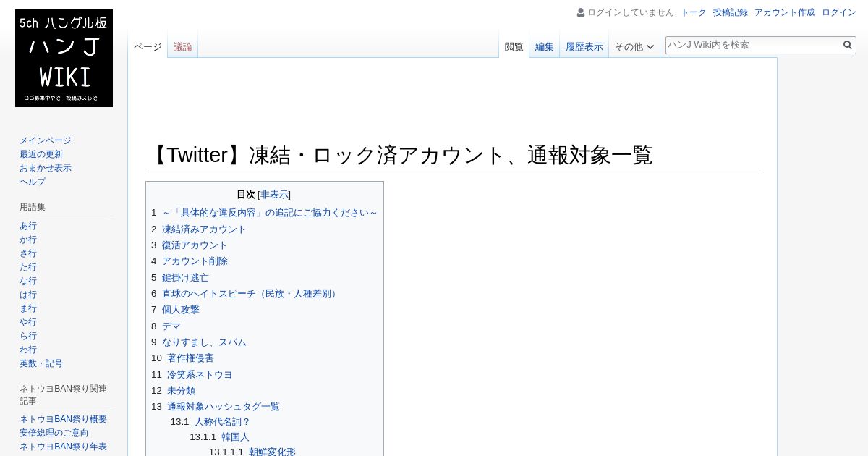This screenshot has width=868, height=456.
Task: Open the ハンJ WIKI logo
Action: (64, 58)
